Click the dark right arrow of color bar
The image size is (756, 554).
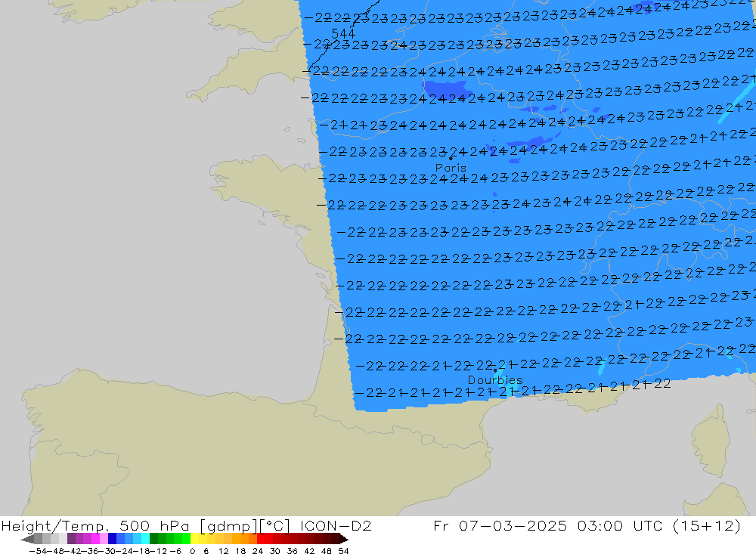(344, 539)
